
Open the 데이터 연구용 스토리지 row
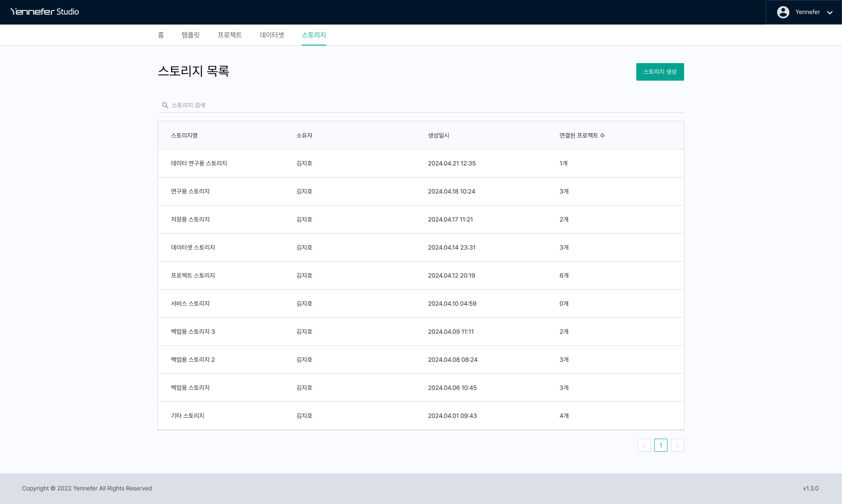click(199, 163)
